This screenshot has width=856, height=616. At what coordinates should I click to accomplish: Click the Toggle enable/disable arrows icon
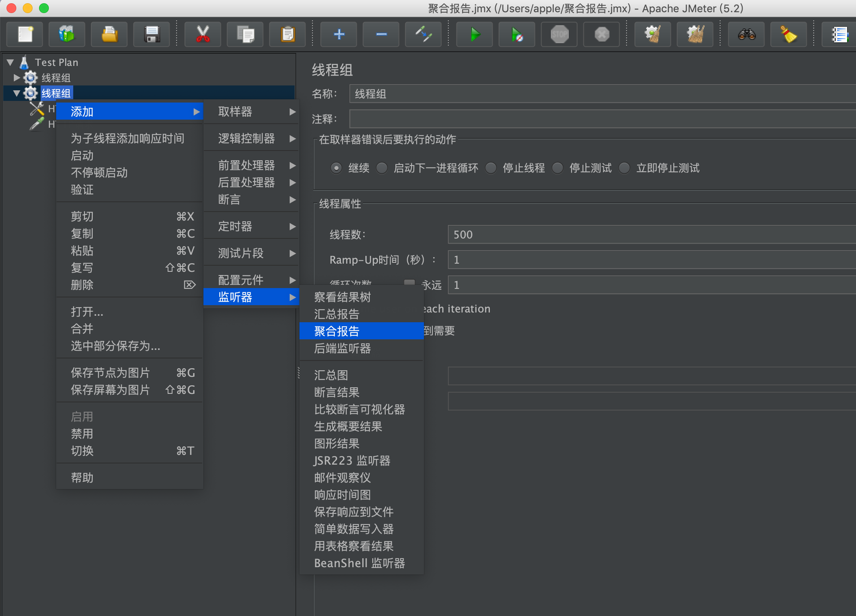[424, 34]
